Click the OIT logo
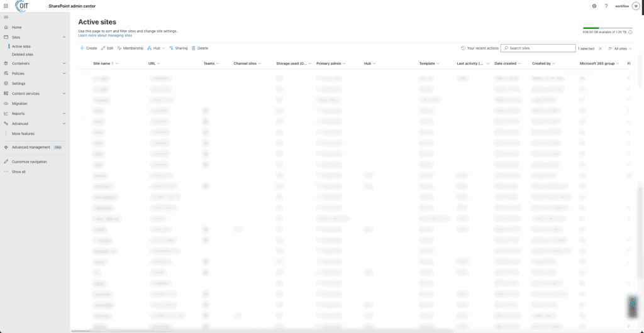 coord(22,6)
